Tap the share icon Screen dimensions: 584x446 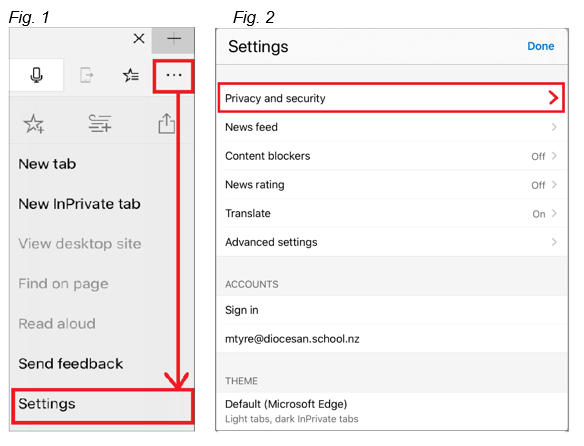[166, 123]
